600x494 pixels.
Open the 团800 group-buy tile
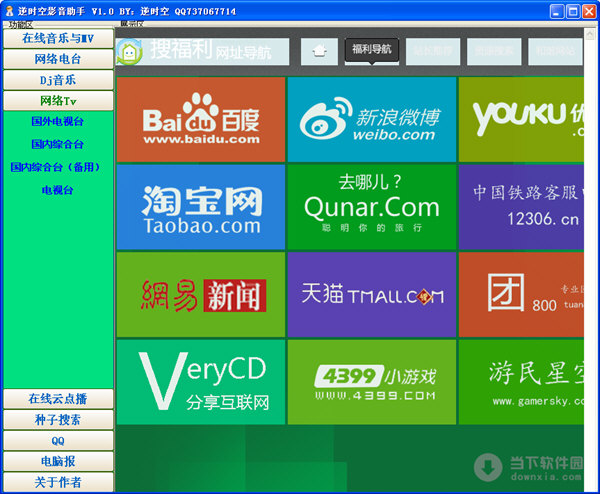pyautogui.click(x=521, y=295)
